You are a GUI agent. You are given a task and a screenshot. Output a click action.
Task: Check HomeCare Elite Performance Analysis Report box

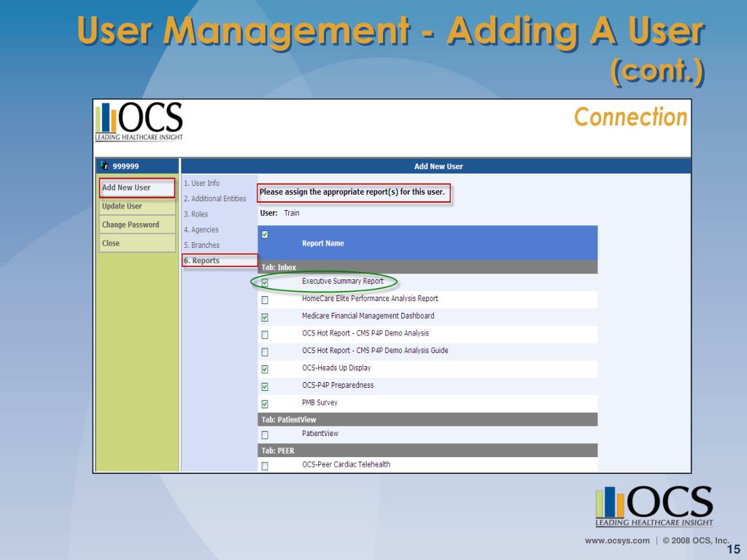tap(265, 300)
